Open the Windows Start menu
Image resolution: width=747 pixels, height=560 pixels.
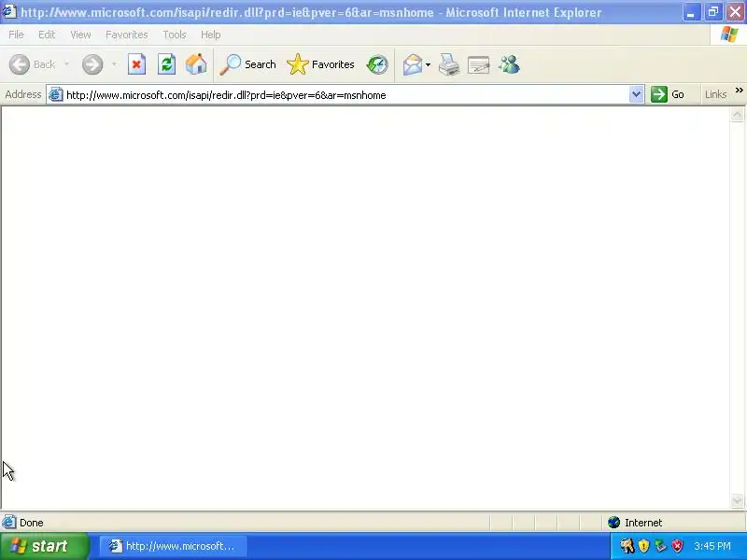[44, 546]
